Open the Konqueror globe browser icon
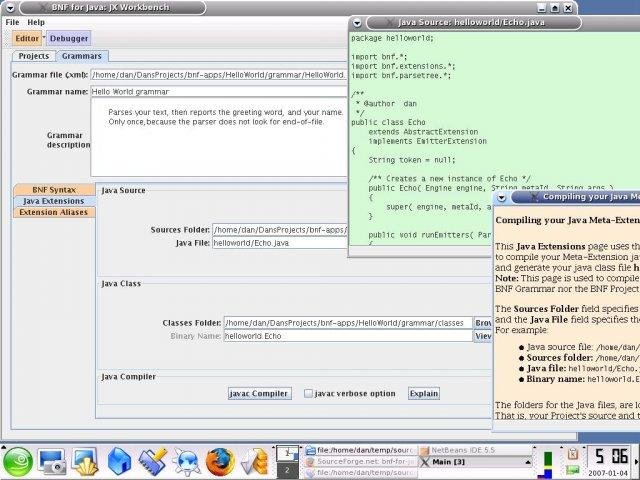 coord(186,462)
